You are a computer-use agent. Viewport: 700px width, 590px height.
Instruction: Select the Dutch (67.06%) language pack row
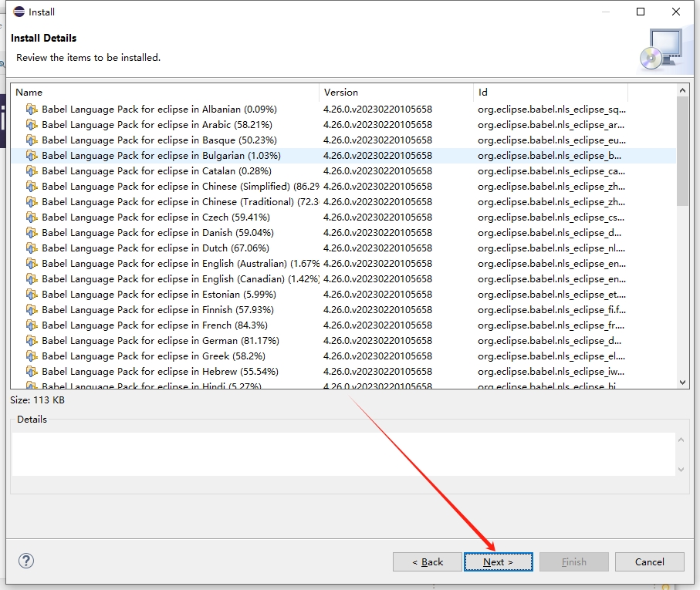(x=343, y=248)
